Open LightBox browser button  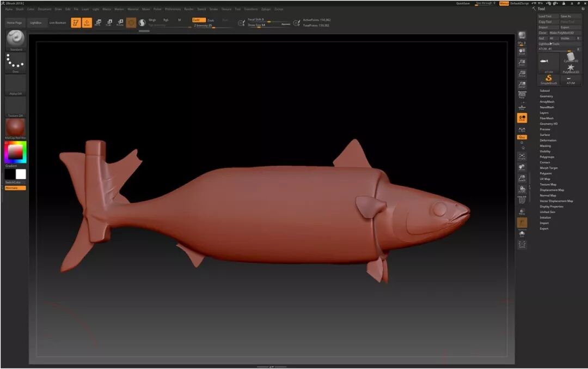(36, 22)
